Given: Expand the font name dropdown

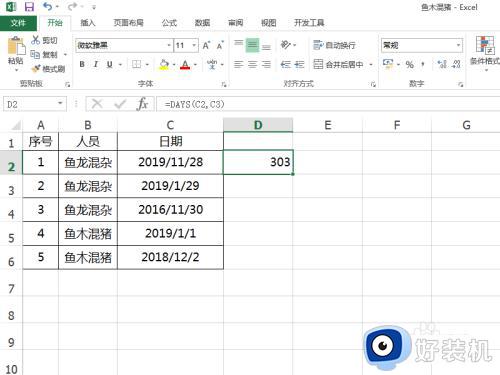Looking at the screenshot, I should tap(169, 45).
